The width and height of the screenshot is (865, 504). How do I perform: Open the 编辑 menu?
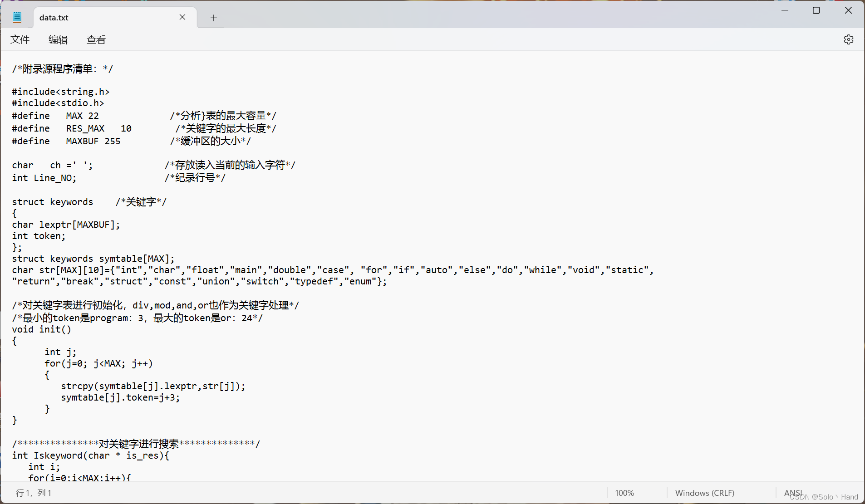pyautogui.click(x=58, y=39)
